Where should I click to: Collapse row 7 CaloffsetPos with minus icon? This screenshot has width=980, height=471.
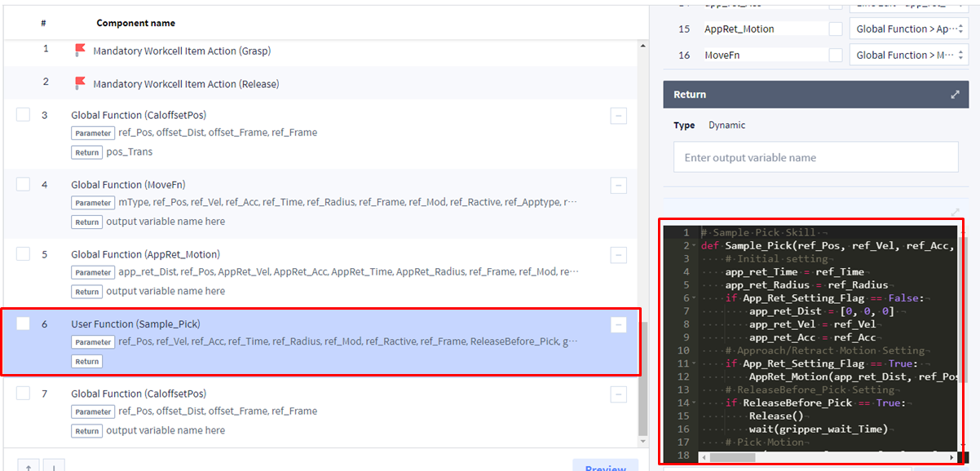tap(618, 395)
